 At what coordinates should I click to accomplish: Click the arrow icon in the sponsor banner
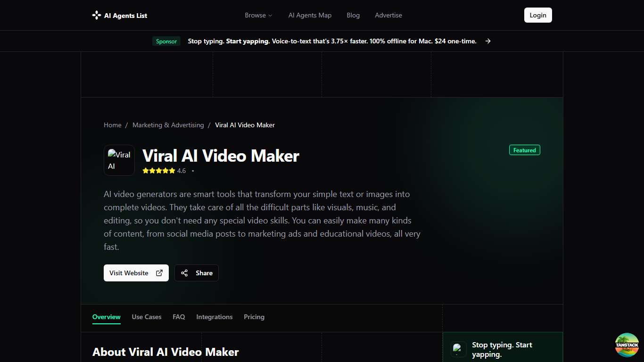(488, 41)
